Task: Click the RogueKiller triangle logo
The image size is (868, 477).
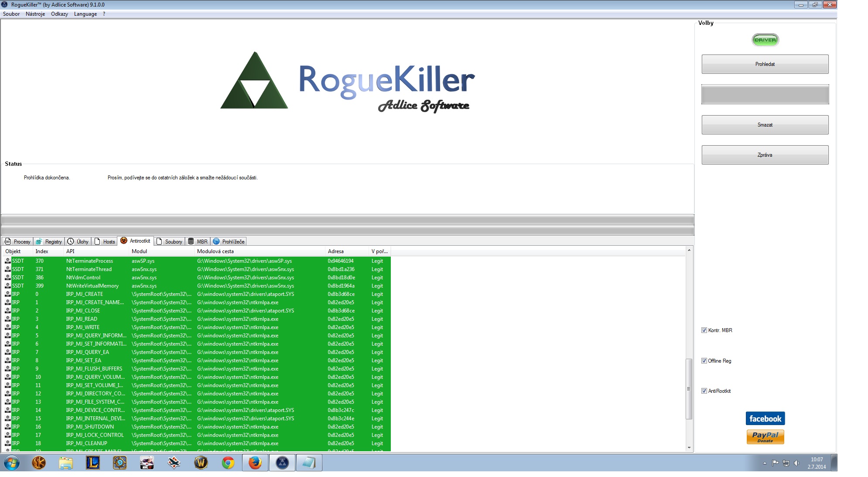Action: point(254,80)
